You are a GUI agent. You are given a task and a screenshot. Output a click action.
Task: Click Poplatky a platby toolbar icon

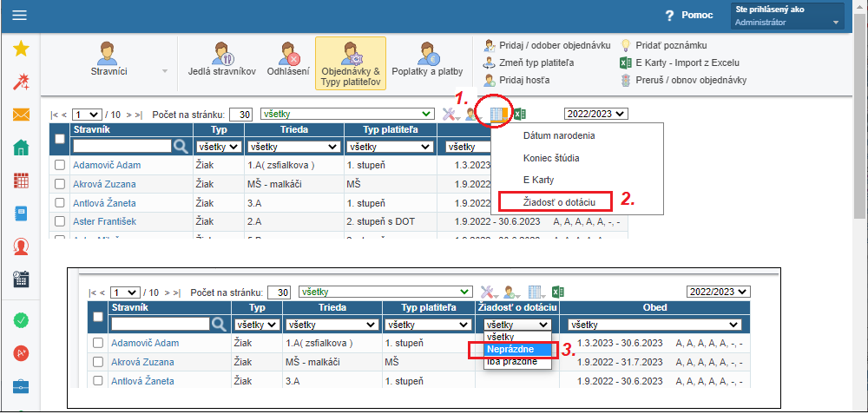coord(427,61)
